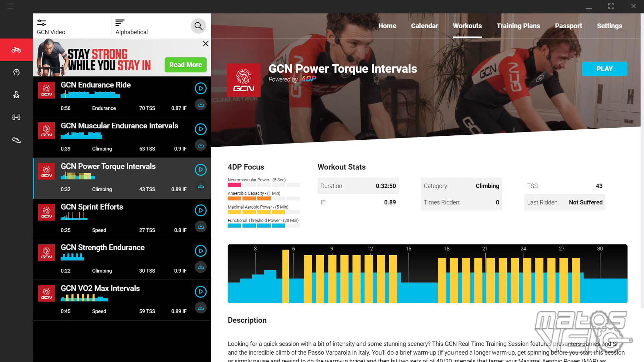The image size is (644, 362).
Task: Click the large GCN logo in header
Action: (244, 80)
